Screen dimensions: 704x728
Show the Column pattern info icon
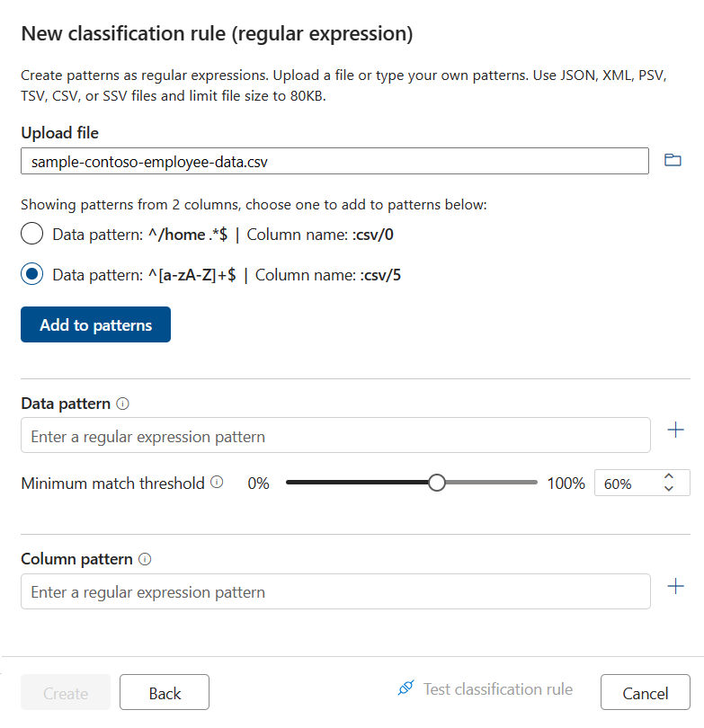145,559
